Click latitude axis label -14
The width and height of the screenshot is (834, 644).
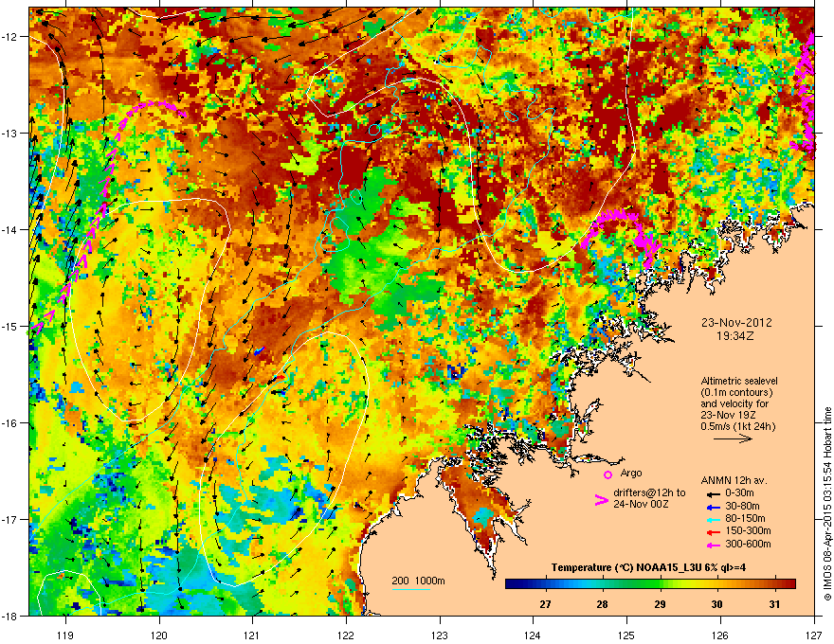coord(10,229)
